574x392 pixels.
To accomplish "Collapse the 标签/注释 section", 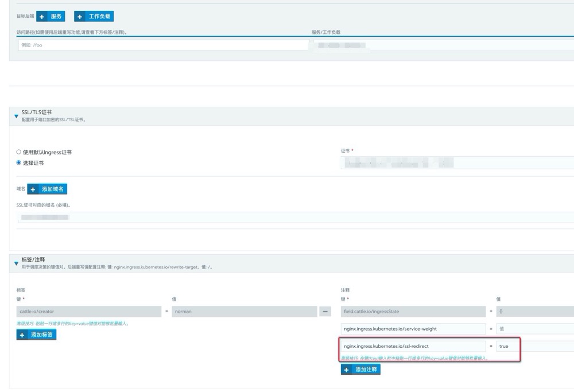I will point(16,263).
